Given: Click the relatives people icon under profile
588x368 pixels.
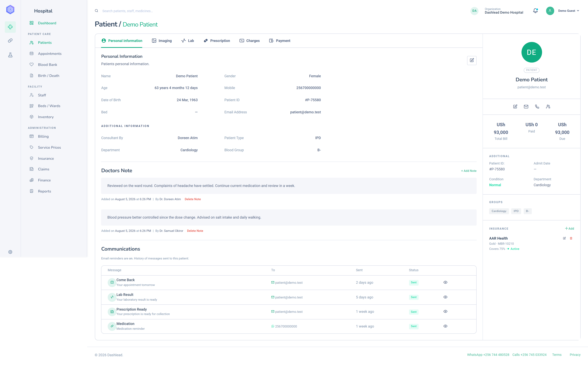Looking at the screenshot, I should click(x=548, y=107).
